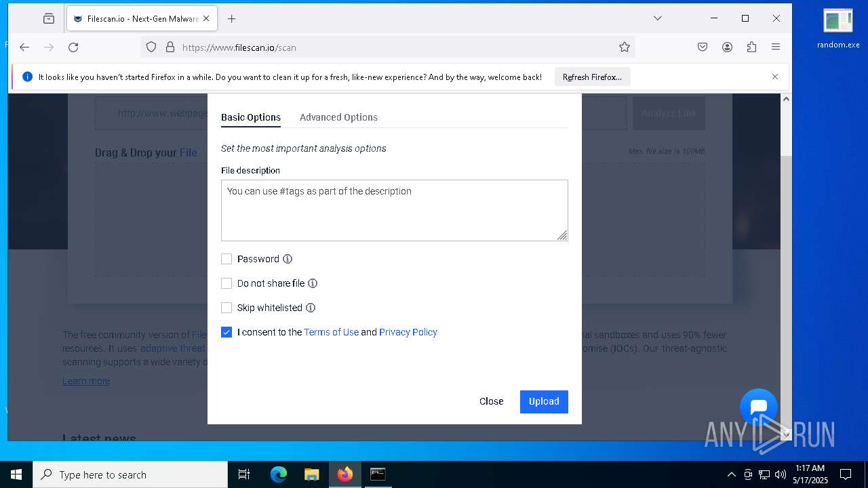Image resolution: width=868 pixels, height=488 pixels.
Task: List all tabs dropdown arrow
Action: coord(657,18)
